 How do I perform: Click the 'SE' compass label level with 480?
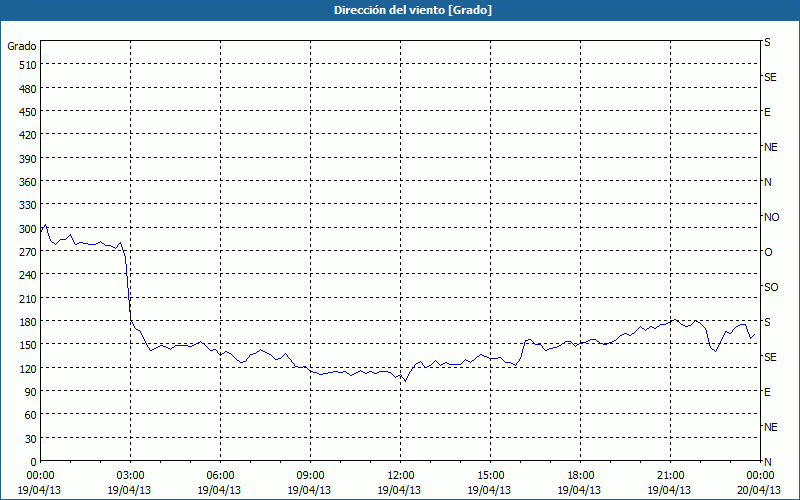(770, 77)
